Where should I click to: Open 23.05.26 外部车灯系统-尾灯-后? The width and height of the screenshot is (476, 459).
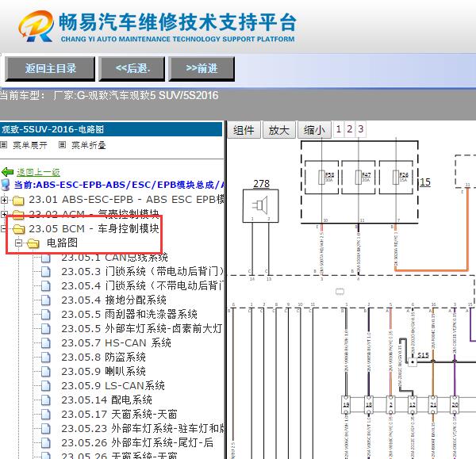tap(137, 442)
